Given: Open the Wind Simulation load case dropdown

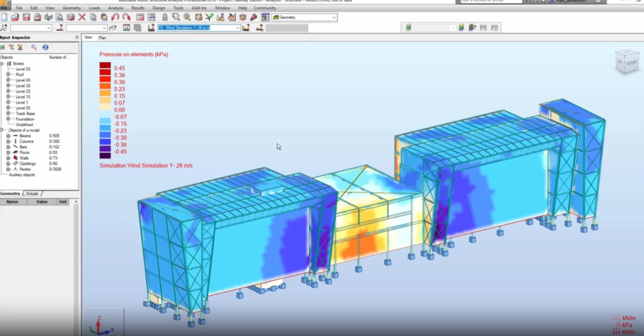Looking at the screenshot, I should click(x=238, y=28).
